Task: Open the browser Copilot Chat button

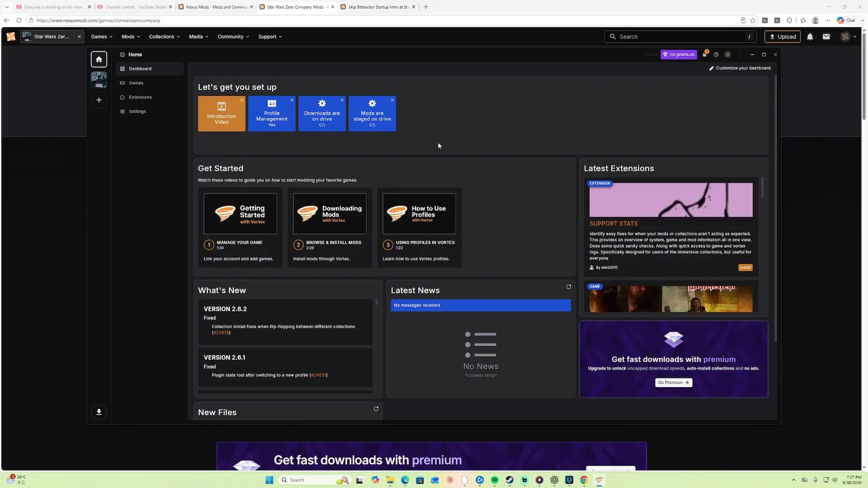Action: 846,21
